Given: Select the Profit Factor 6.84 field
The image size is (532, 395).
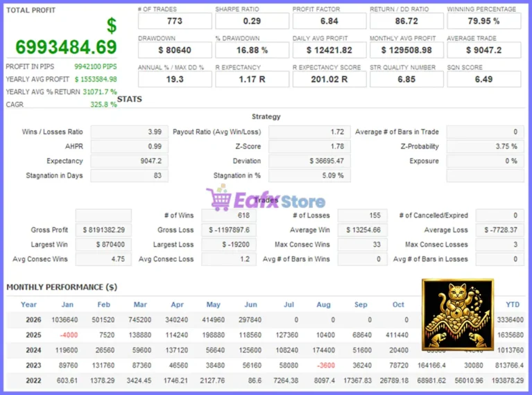Looking at the screenshot, I should click(x=329, y=21).
